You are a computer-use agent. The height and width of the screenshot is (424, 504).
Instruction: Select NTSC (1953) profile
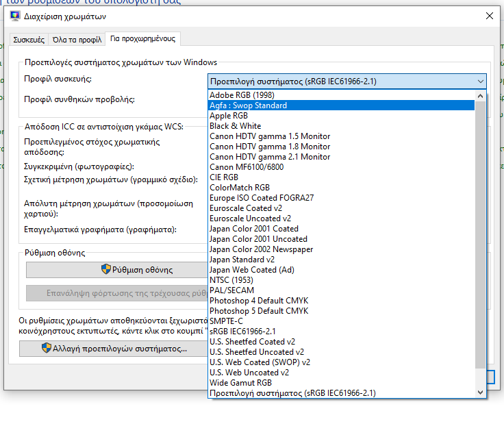[342, 280]
